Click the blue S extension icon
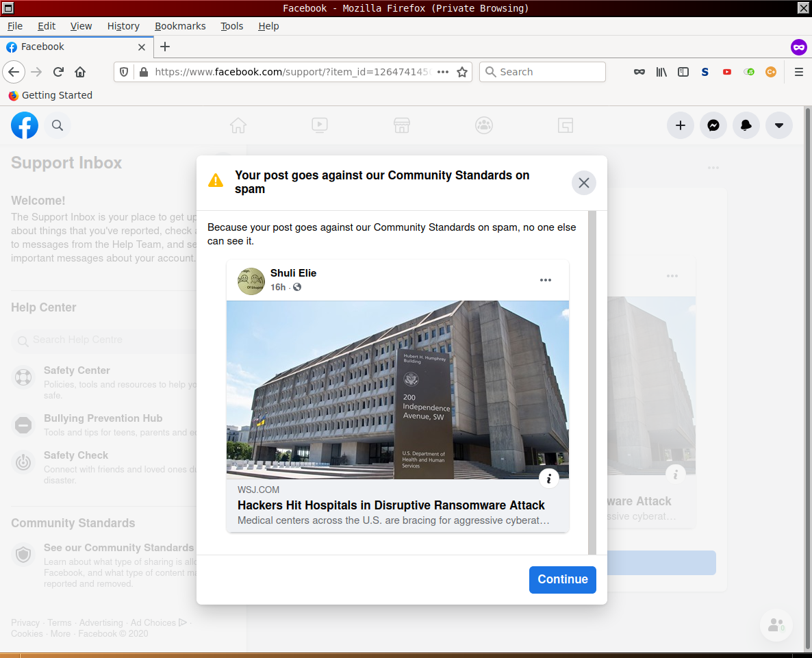Image resolution: width=812 pixels, height=658 pixels. pyautogui.click(x=705, y=72)
